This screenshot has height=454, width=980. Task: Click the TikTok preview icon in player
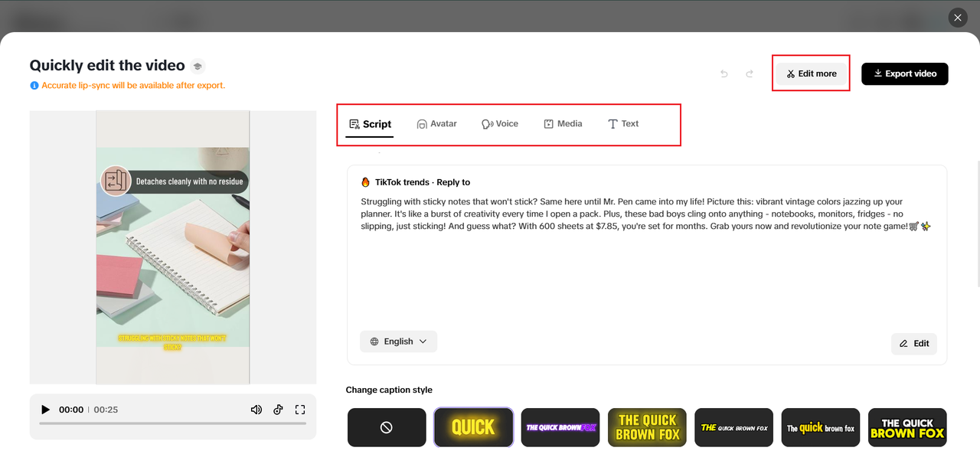[x=279, y=410]
